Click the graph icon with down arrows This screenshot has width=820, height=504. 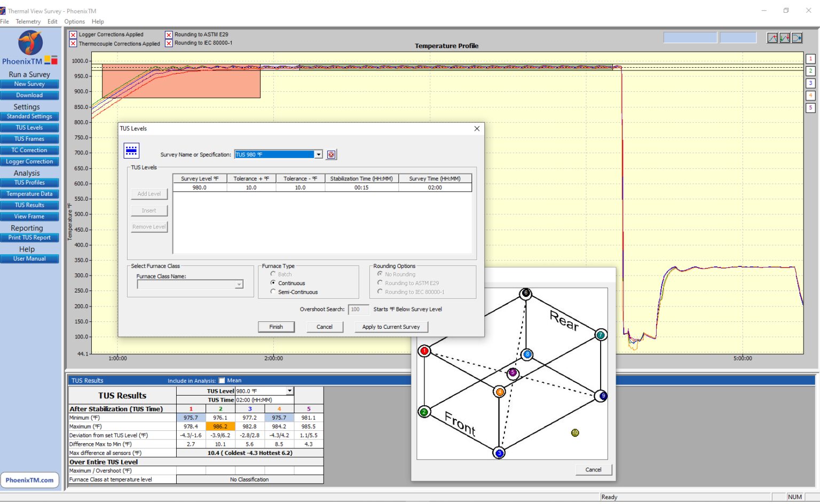click(784, 38)
